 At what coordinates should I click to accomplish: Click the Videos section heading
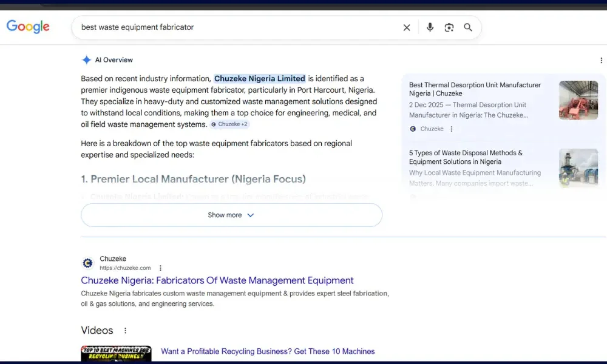pos(97,331)
